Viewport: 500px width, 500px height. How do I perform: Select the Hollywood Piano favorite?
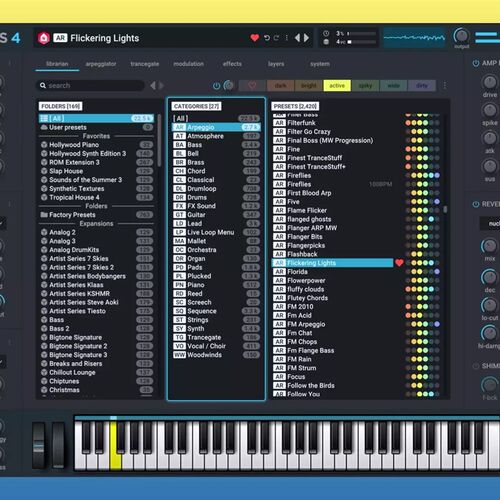96,145
